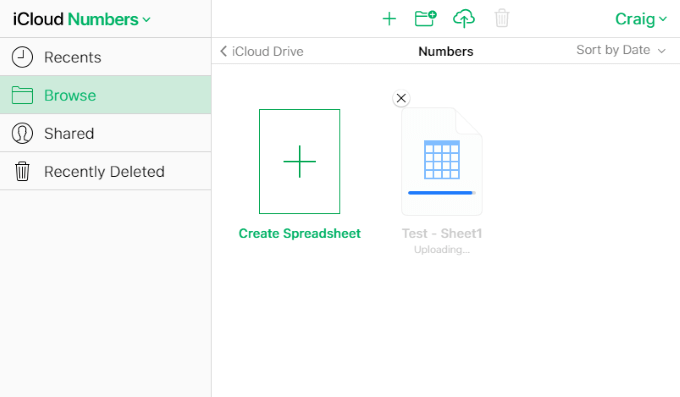The image size is (680, 397).
Task: Click the Recently Deleted trash icon
Action: pyautogui.click(x=22, y=171)
